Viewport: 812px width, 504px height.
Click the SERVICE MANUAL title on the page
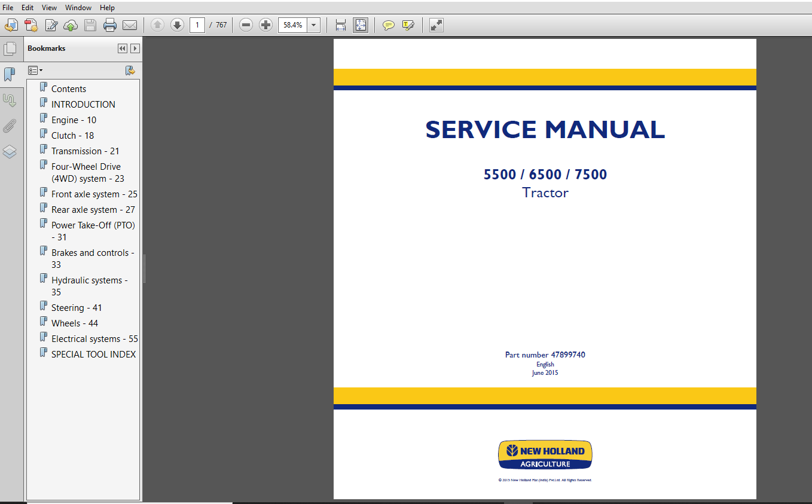[545, 130]
